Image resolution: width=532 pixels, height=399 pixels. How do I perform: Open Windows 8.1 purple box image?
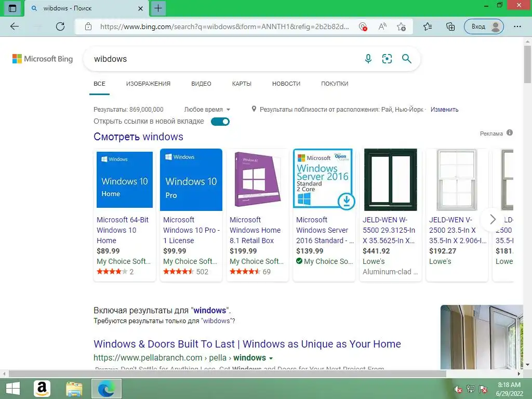point(258,179)
